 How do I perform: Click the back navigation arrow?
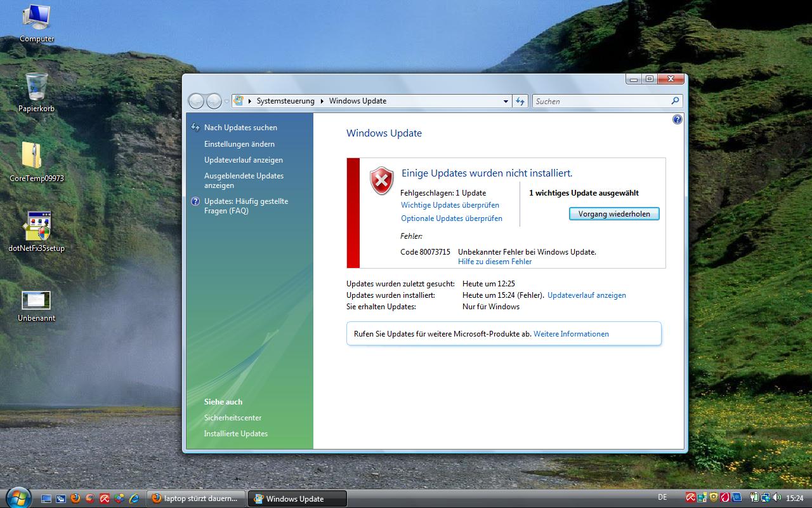196,101
